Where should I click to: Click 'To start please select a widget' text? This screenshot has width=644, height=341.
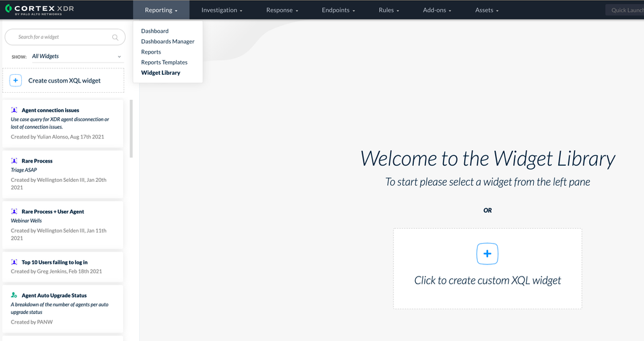coord(487,182)
